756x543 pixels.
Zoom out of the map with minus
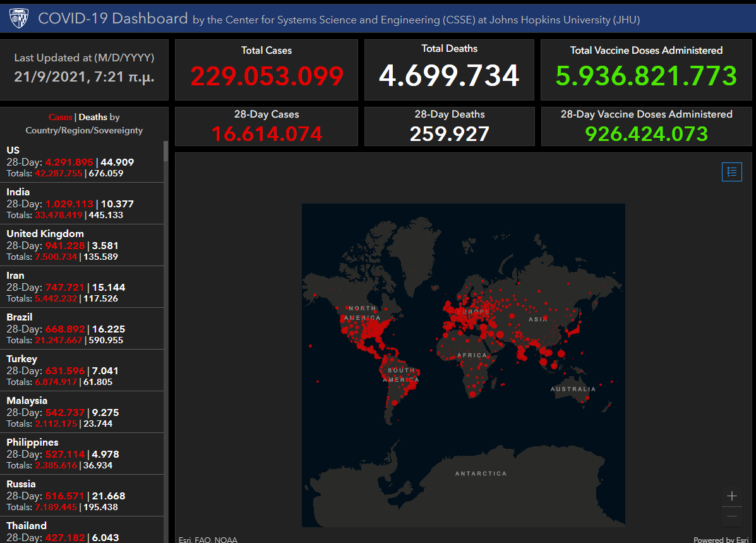pyautogui.click(x=732, y=516)
